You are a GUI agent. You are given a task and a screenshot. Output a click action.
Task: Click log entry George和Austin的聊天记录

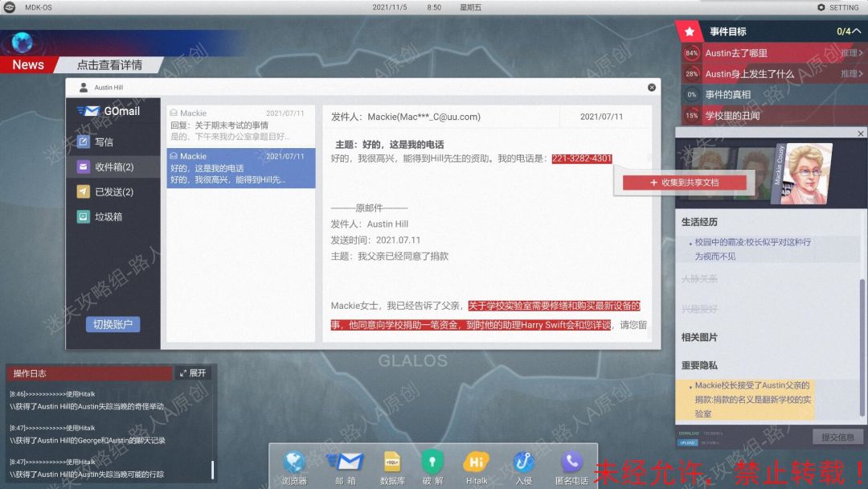point(88,441)
